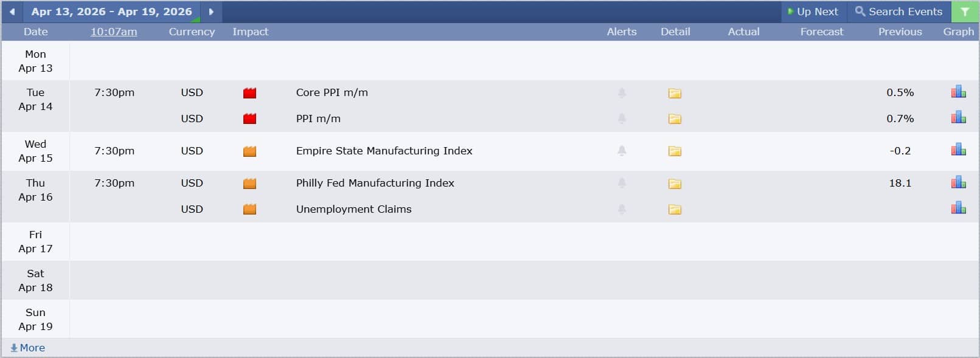Set alert bell for Unemployment Claims
Screen dimensions: 980x358
point(622,209)
